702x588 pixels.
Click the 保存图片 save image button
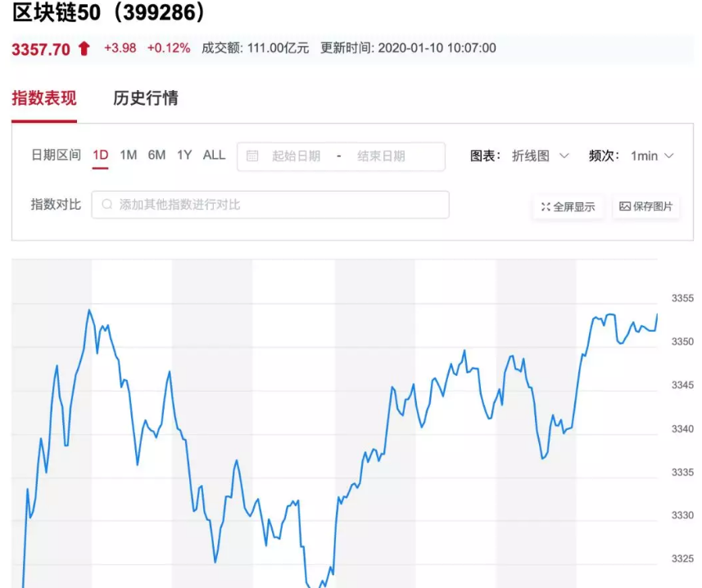click(x=646, y=206)
